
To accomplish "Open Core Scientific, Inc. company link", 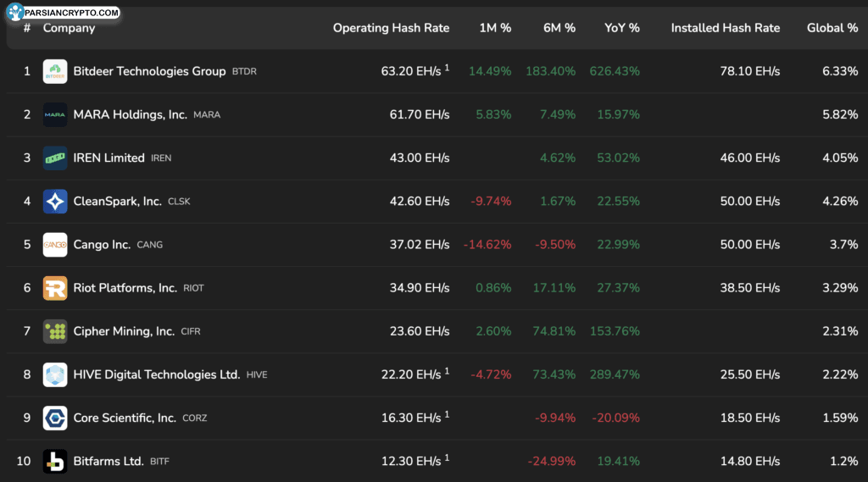I will click(x=125, y=418).
